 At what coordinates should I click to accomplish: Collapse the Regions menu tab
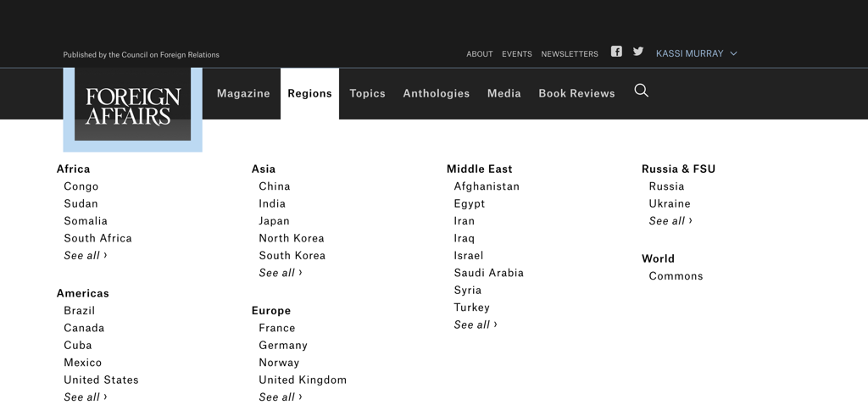click(309, 93)
